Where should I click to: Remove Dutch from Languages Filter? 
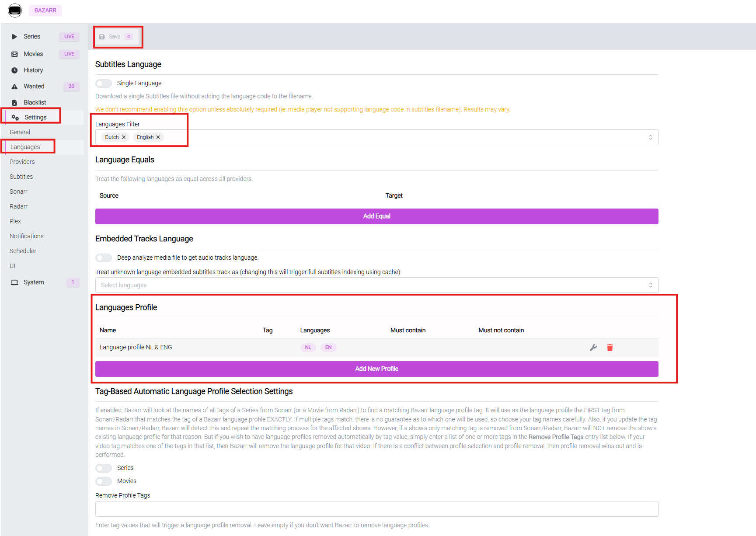[x=124, y=137]
